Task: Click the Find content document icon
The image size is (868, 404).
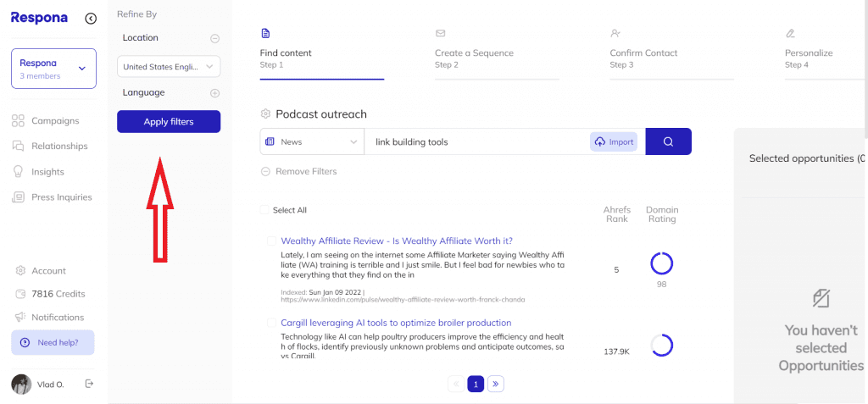Action: pyautogui.click(x=265, y=34)
